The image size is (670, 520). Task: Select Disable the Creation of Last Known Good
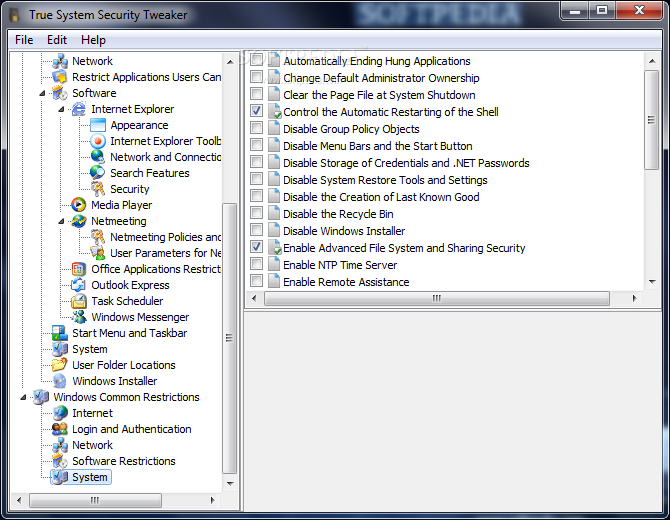point(381,197)
